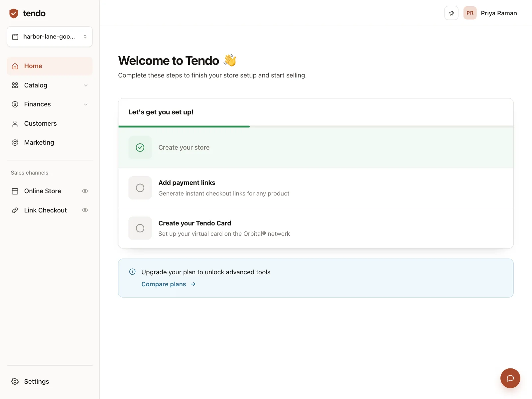Viewport: 532px width, 399px height.
Task: Click Generate instant checkout links description
Action: click(x=224, y=194)
